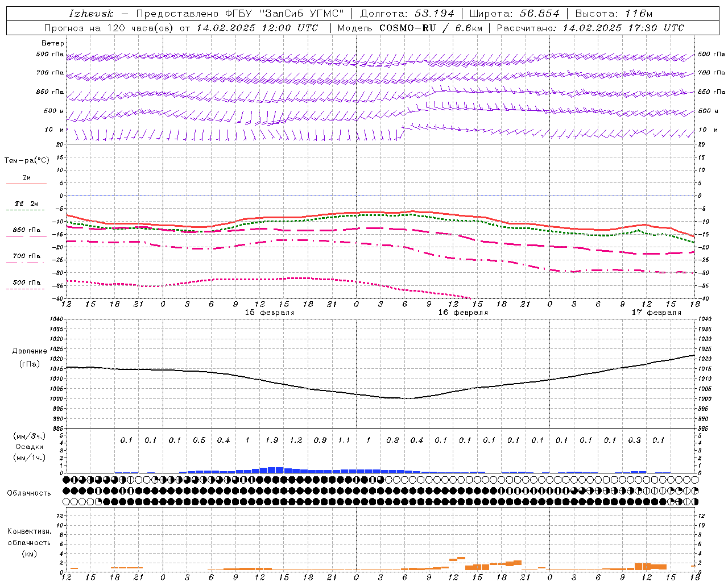Viewport: 728px width, 582px height.
Task: Select the '1.9' precipitation value
Action: 272,440
